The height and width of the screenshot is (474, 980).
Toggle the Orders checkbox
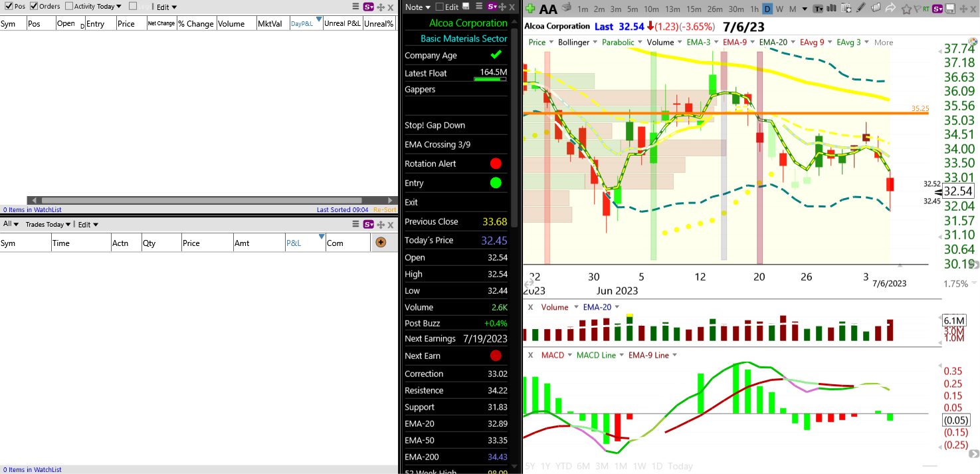(34, 6)
